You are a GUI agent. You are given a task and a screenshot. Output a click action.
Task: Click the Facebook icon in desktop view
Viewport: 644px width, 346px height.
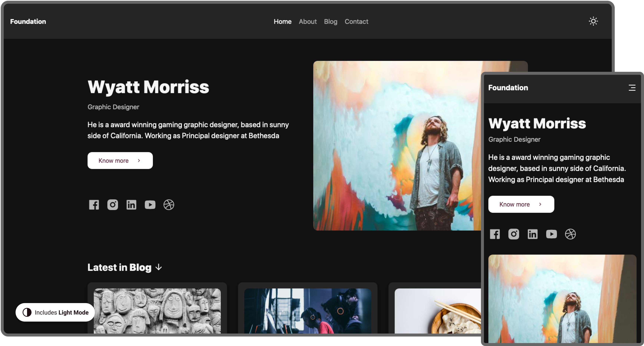point(94,205)
